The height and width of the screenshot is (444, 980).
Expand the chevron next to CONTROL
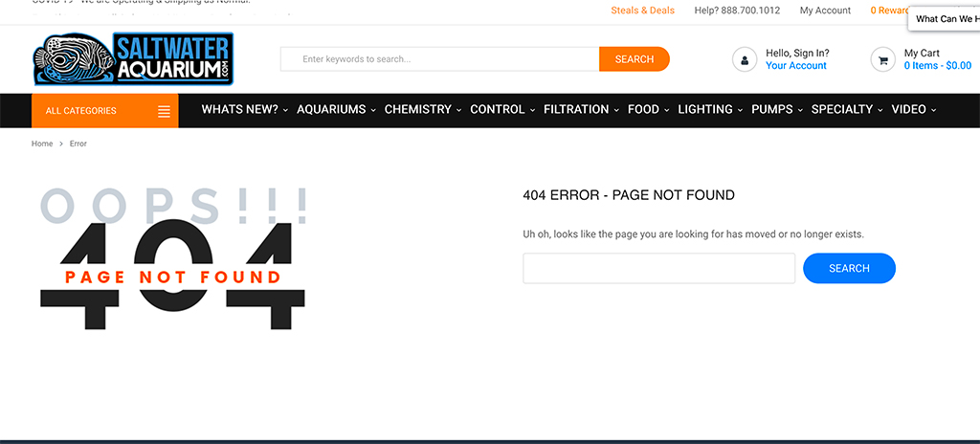(532, 110)
